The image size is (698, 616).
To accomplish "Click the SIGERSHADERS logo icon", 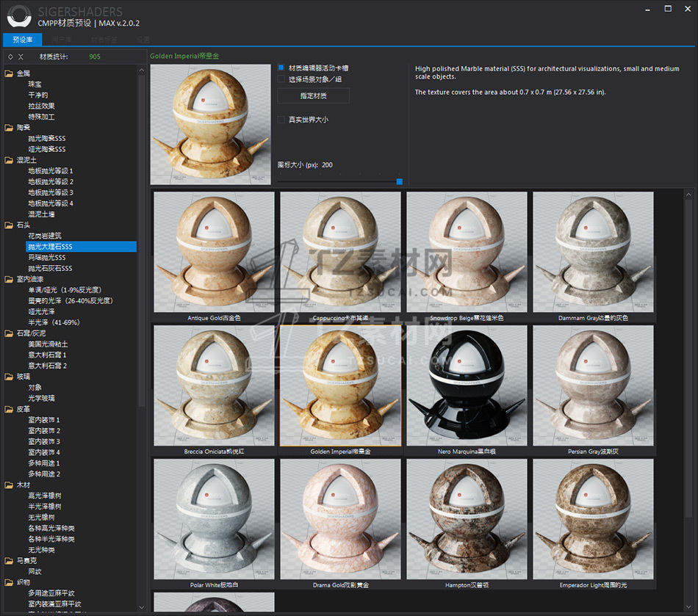I will 19,16.
